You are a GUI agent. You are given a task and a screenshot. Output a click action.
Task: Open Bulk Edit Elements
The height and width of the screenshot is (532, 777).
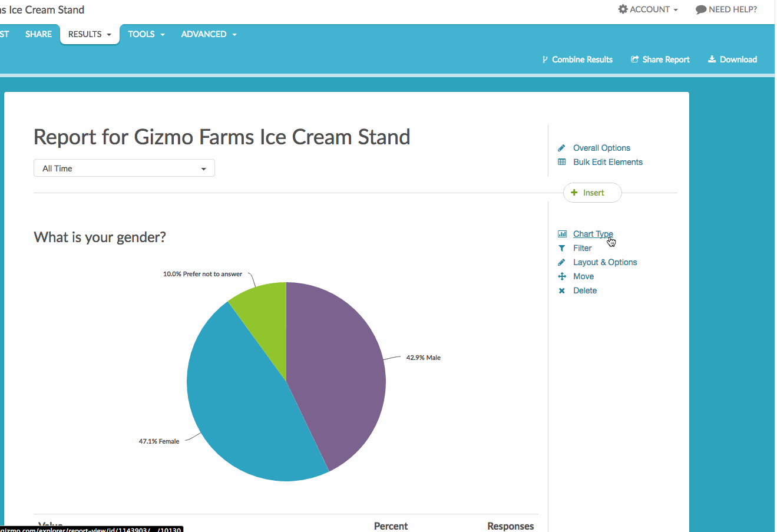(x=608, y=162)
